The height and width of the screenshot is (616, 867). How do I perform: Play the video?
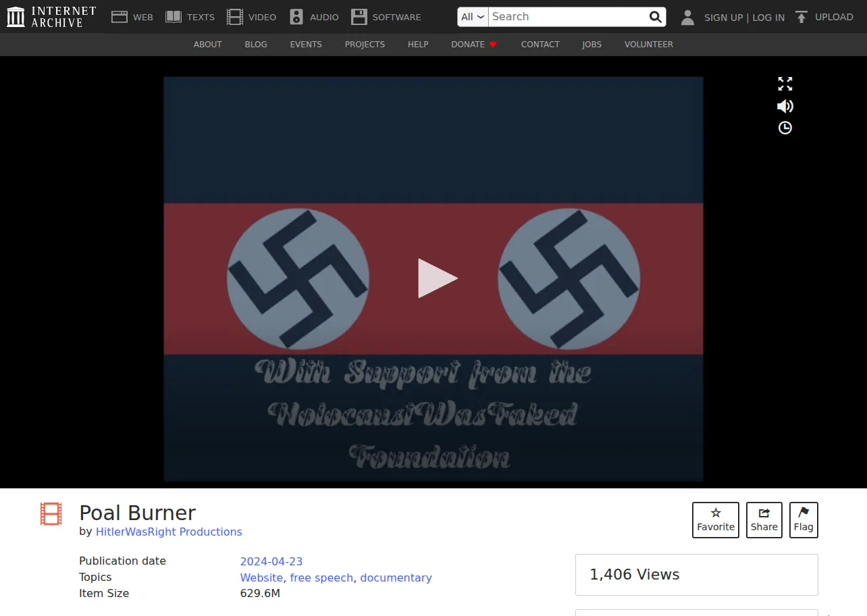pos(438,278)
